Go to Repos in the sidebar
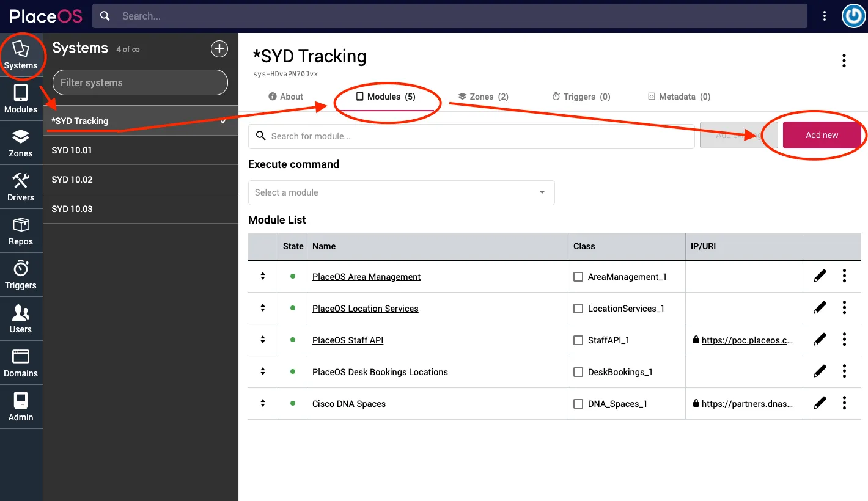Screen dimensions: 868x501 point(21,231)
